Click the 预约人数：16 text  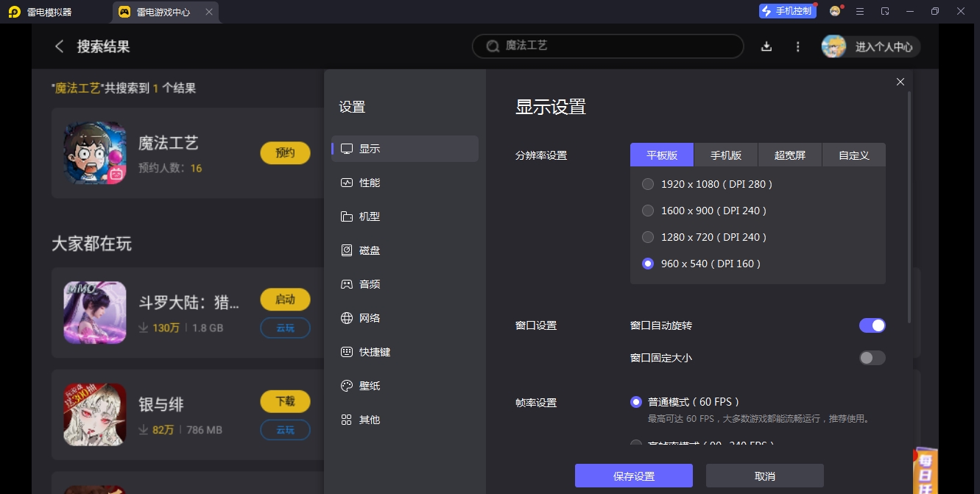pyautogui.click(x=170, y=168)
